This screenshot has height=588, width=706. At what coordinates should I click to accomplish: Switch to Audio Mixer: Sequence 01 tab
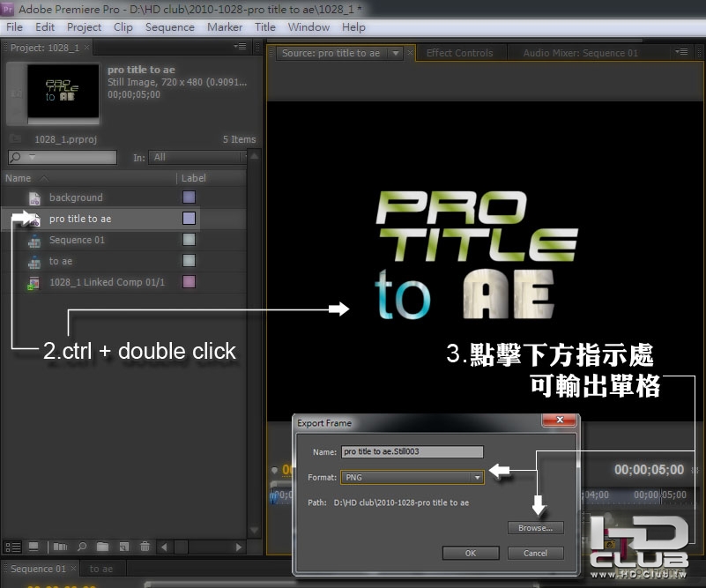point(580,53)
